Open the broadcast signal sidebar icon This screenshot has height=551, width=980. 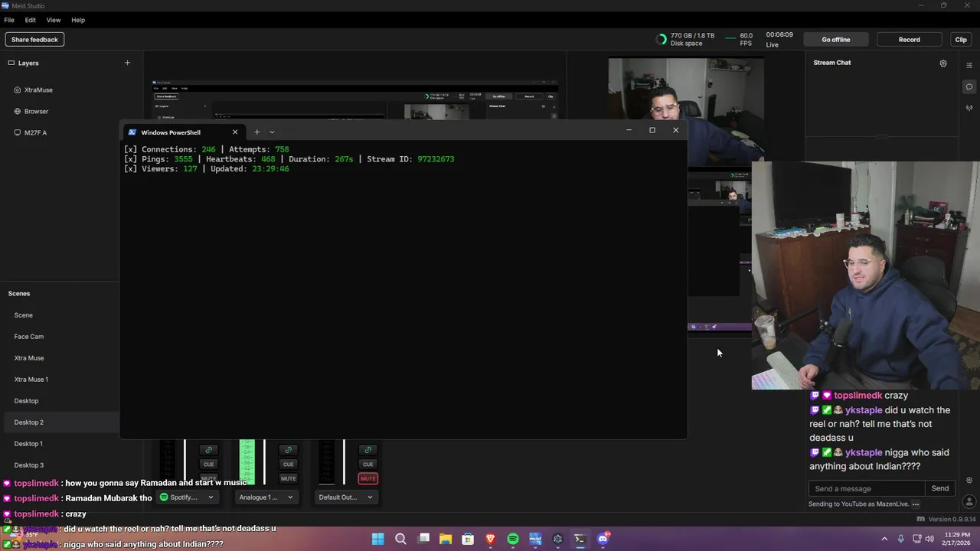pyautogui.click(x=969, y=108)
